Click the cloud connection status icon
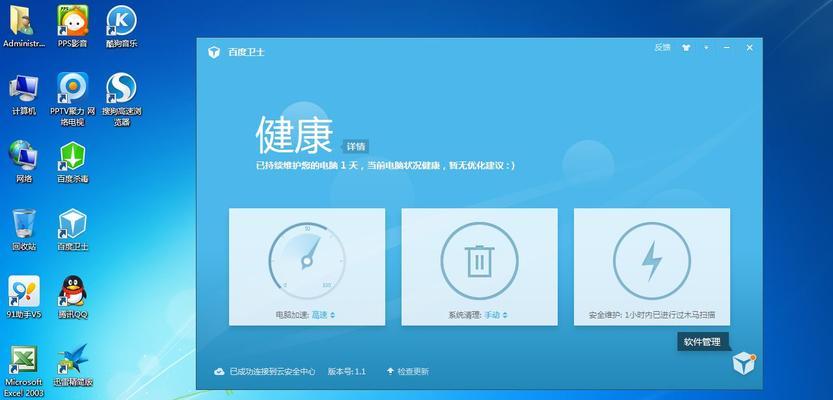This screenshot has height=400, width=833. pyautogui.click(x=219, y=372)
